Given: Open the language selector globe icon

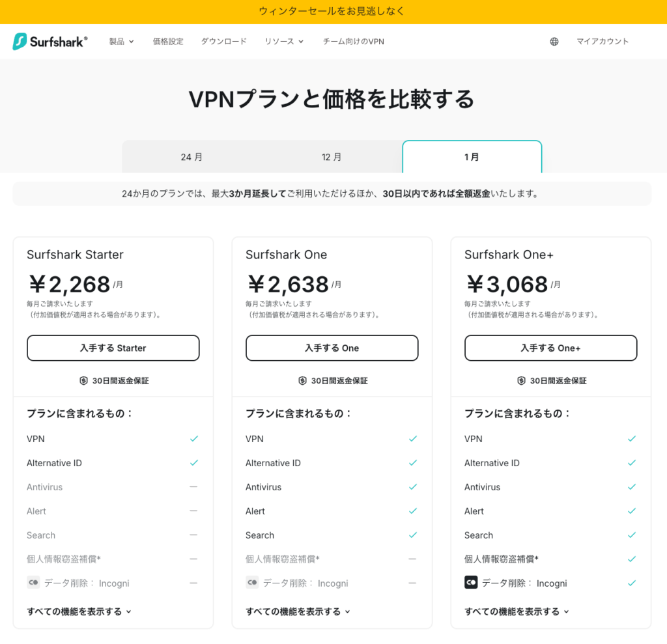Looking at the screenshot, I should coord(554,41).
